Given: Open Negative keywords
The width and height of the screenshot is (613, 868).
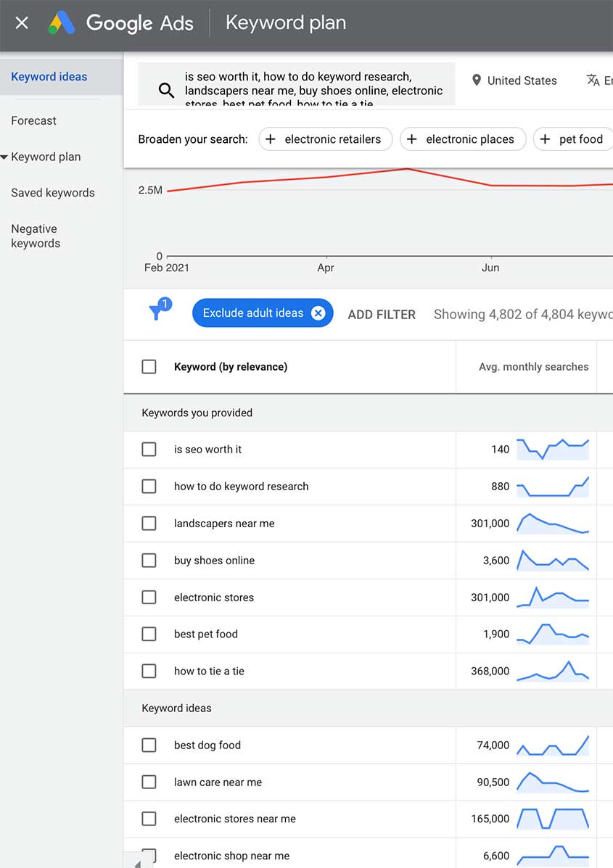Looking at the screenshot, I should coord(36,236).
